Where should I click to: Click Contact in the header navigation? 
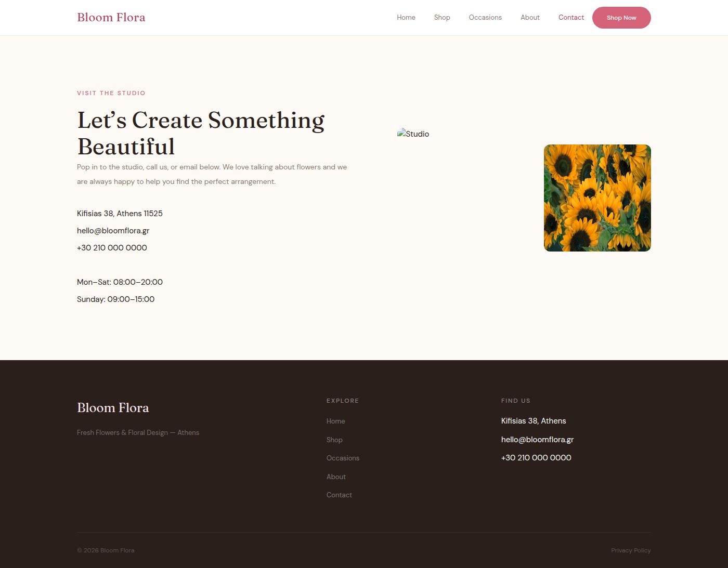click(571, 17)
